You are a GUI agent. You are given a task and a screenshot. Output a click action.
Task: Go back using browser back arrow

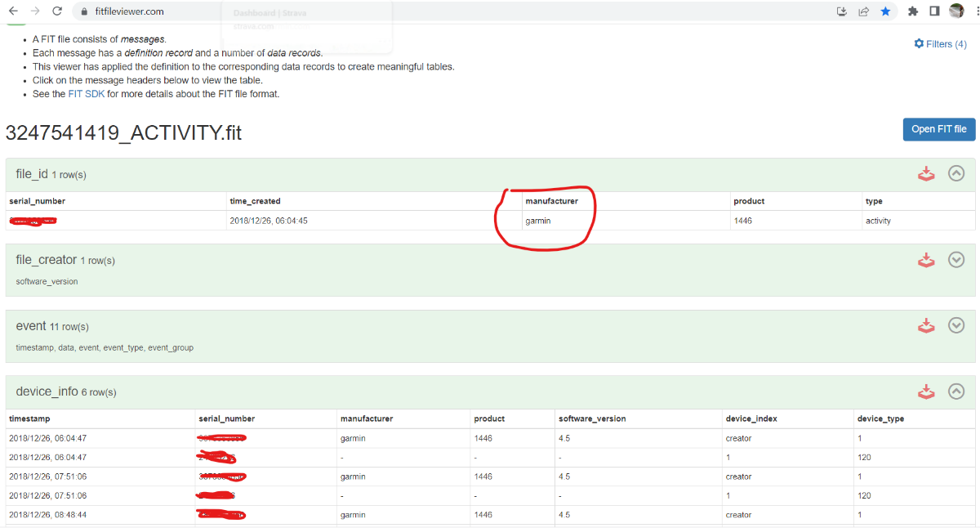[13, 11]
